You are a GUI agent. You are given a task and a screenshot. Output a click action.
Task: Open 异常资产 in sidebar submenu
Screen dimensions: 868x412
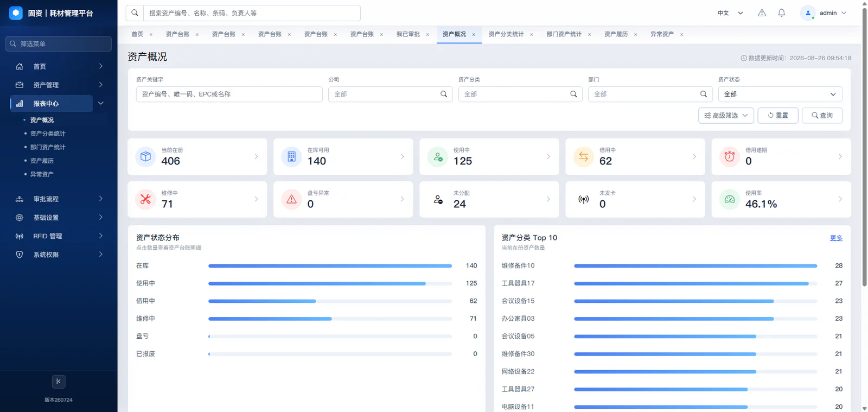pos(42,174)
